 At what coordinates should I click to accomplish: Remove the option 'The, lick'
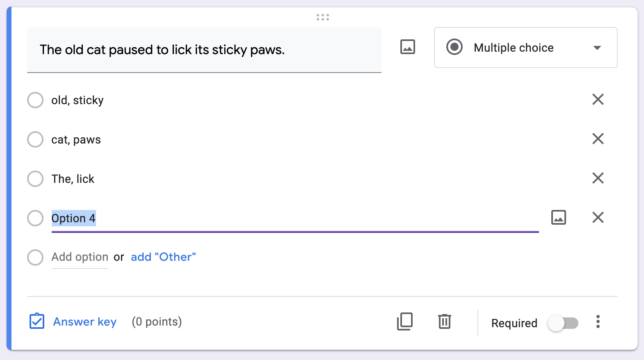click(x=598, y=178)
